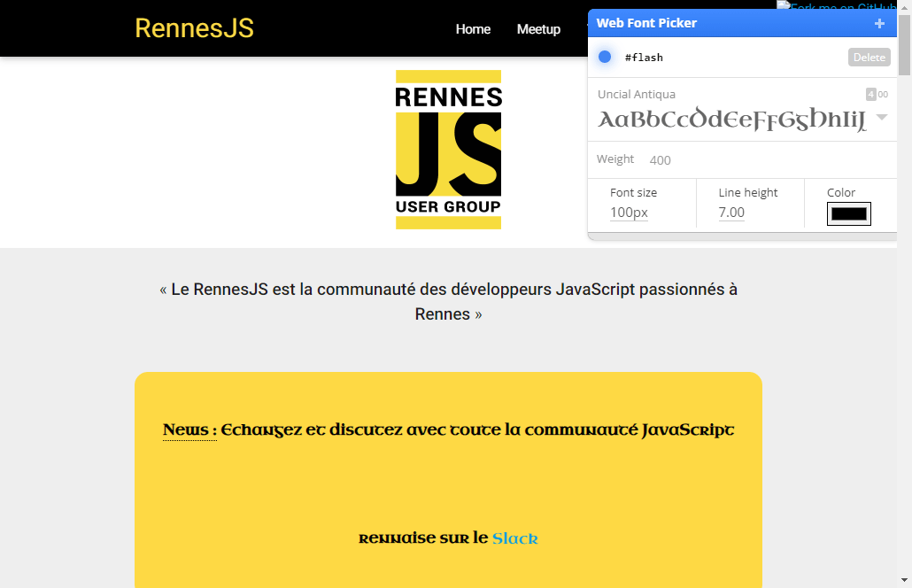
Task: Open the Home menu item
Action: click(473, 29)
